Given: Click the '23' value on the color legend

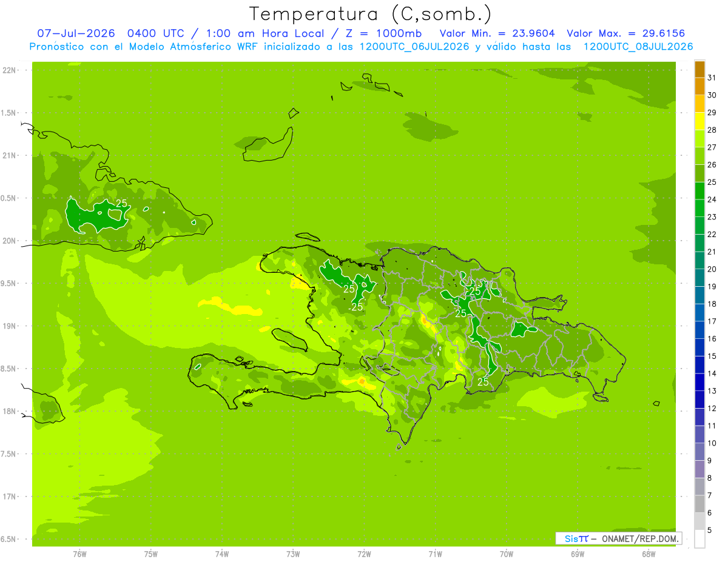Looking at the screenshot, I should 712,217.
